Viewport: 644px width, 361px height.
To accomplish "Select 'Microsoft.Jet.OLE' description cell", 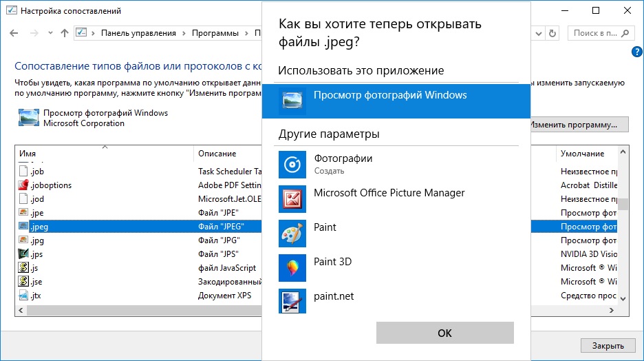I will click(230, 198).
